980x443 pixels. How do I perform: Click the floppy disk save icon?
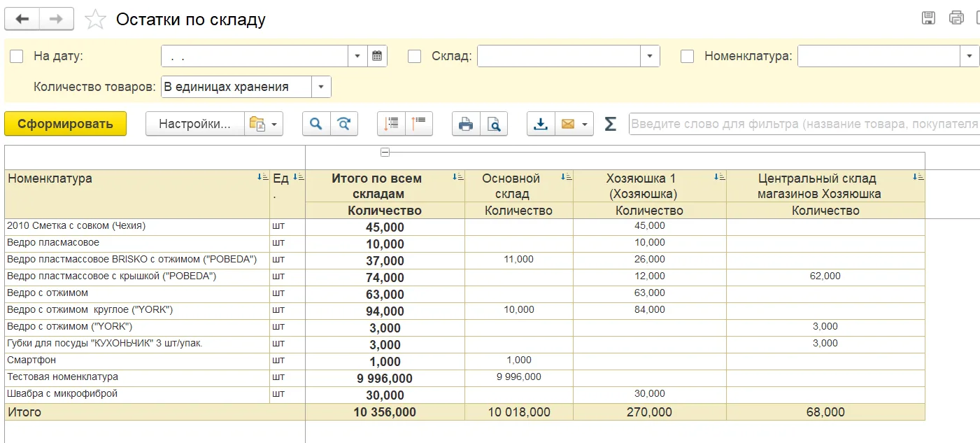(x=928, y=18)
